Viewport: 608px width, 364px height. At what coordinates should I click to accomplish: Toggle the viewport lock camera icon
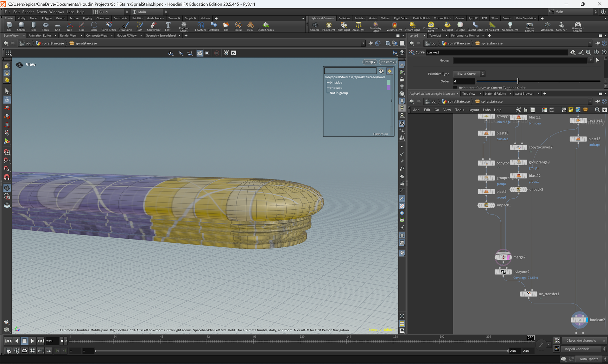402,79
